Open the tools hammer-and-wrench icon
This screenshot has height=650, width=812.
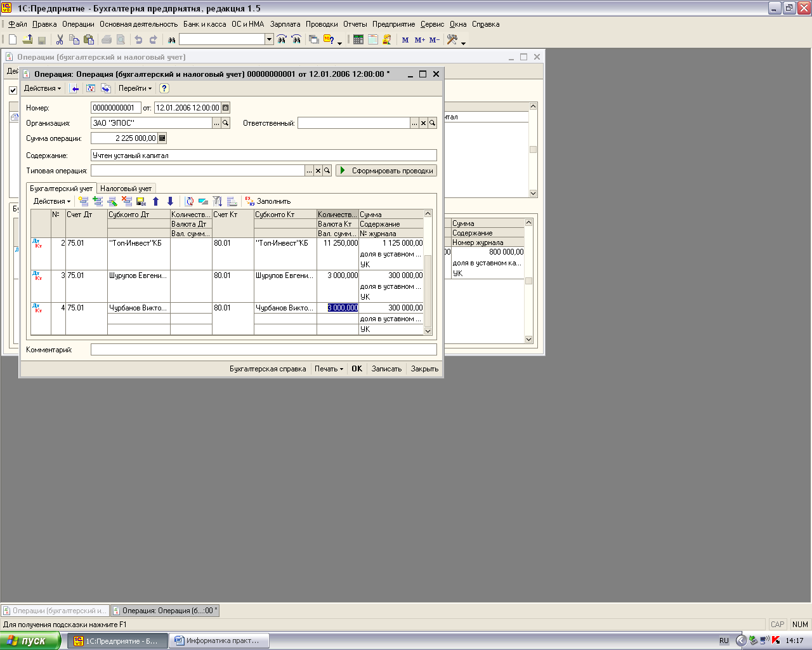click(452, 39)
